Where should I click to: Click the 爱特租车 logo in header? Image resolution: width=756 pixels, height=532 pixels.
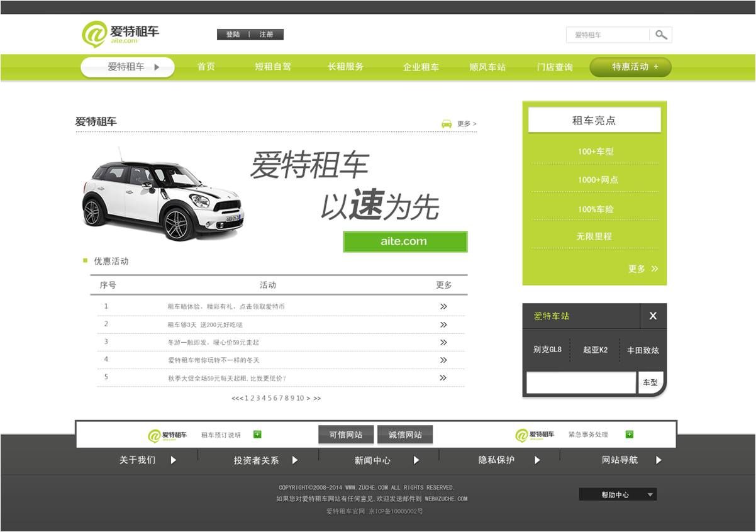(121, 34)
